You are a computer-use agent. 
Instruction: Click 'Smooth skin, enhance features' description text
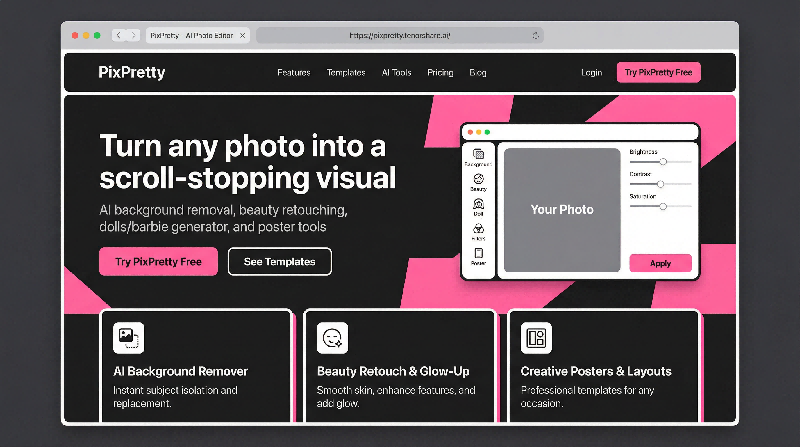click(x=396, y=396)
